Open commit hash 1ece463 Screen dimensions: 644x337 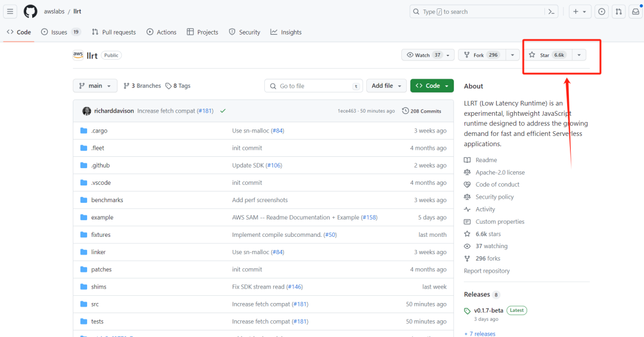[347, 111]
